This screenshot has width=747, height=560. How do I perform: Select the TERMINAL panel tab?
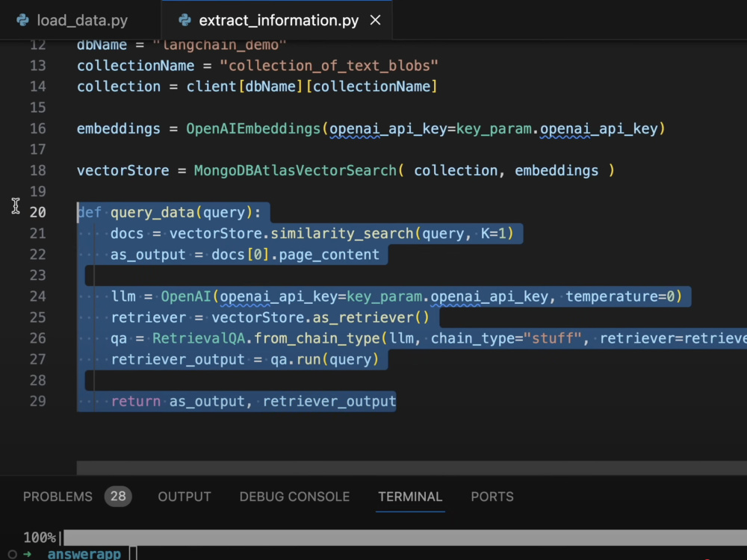pos(410,497)
